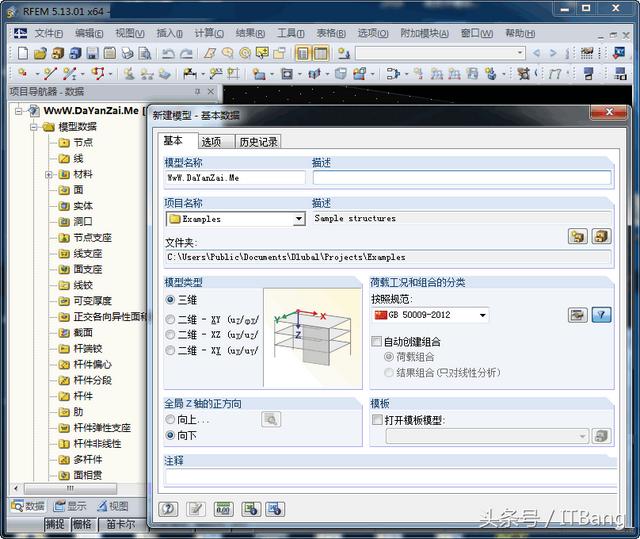Select 荷载组合 radio option
Screen dimensions: 640x539
coord(389,357)
